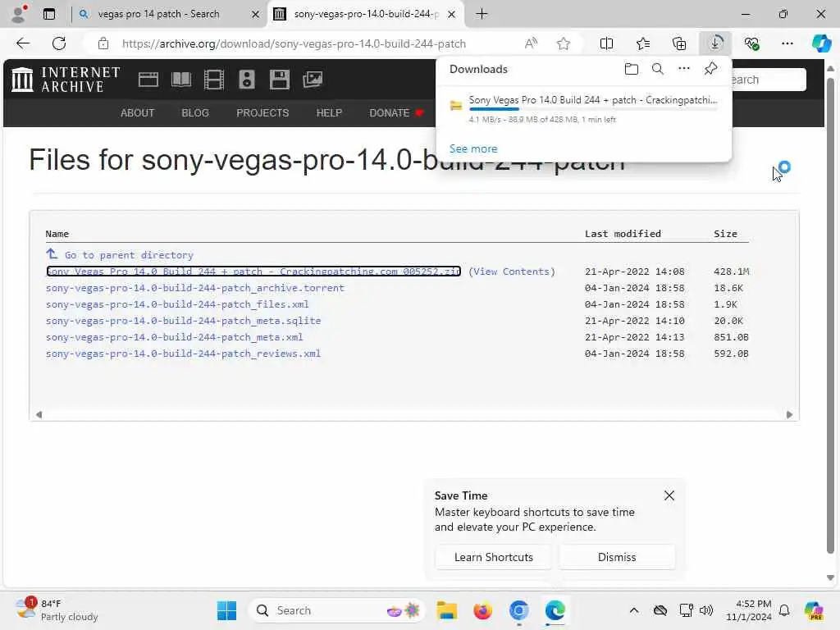The image size is (840, 630).
Task: Open the BLOG menu item
Action: pos(195,113)
